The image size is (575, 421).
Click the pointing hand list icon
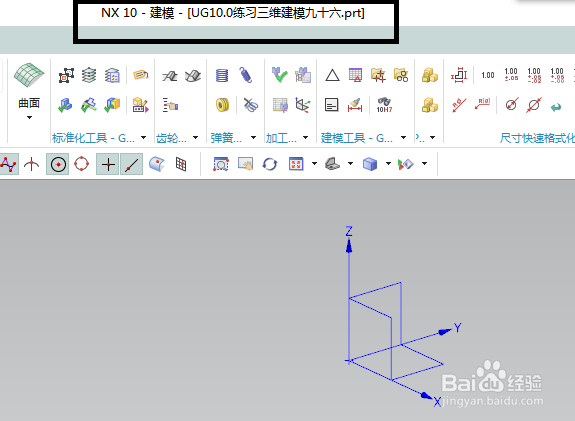click(x=170, y=106)
